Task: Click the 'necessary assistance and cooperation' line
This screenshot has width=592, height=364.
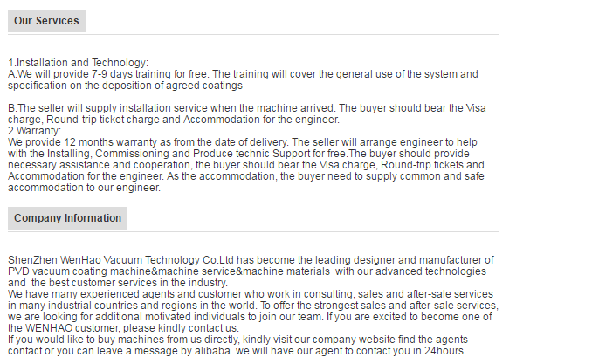Action: pyautogui.click(x=245, y=165)
